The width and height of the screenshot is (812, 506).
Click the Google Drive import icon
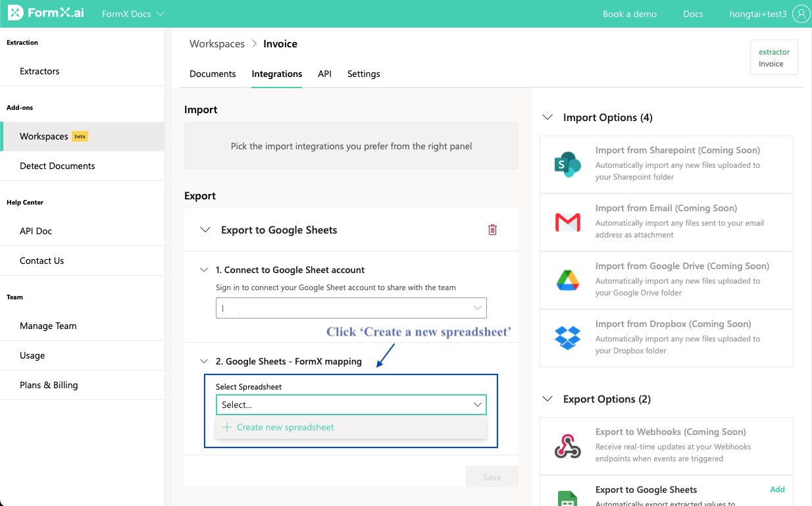pyautogui.click(x=567, y=280)
